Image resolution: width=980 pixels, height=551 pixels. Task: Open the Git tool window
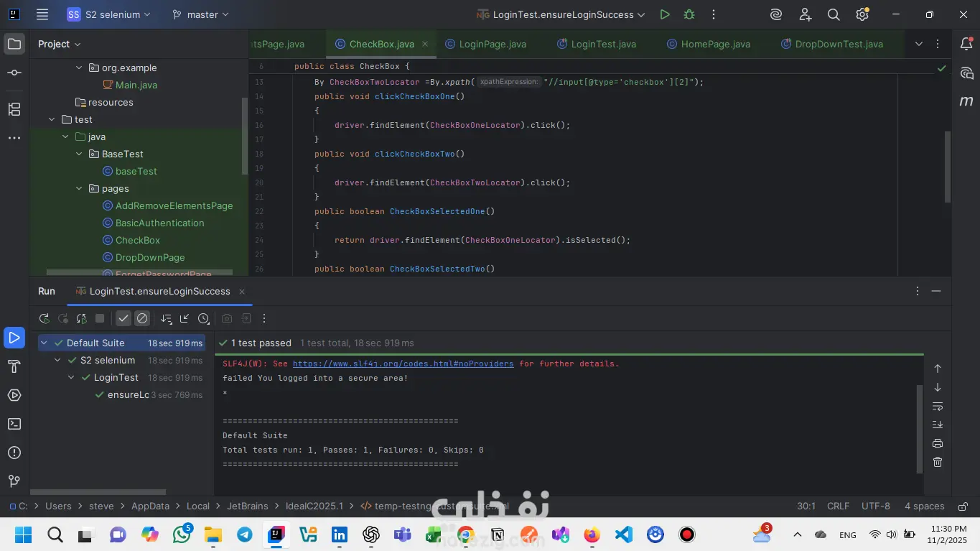click(14, 481)
